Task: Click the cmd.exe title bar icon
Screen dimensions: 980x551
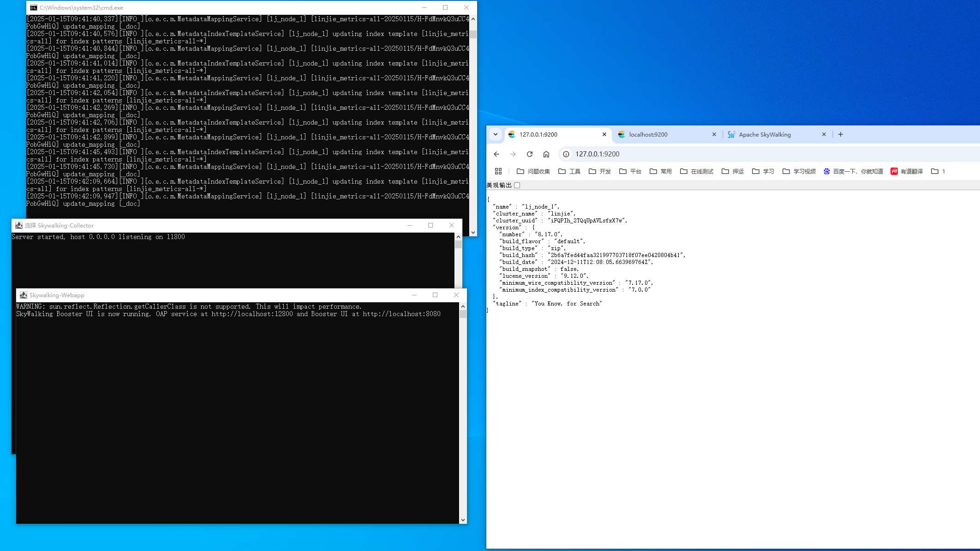Action: point(34,7)
